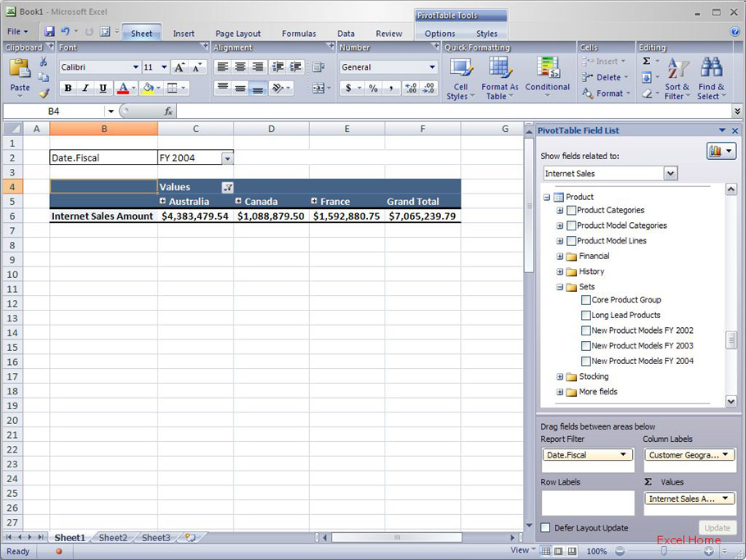Click the Date.Fiscal report filter field button
746x560 pixels.
[588, 455]
